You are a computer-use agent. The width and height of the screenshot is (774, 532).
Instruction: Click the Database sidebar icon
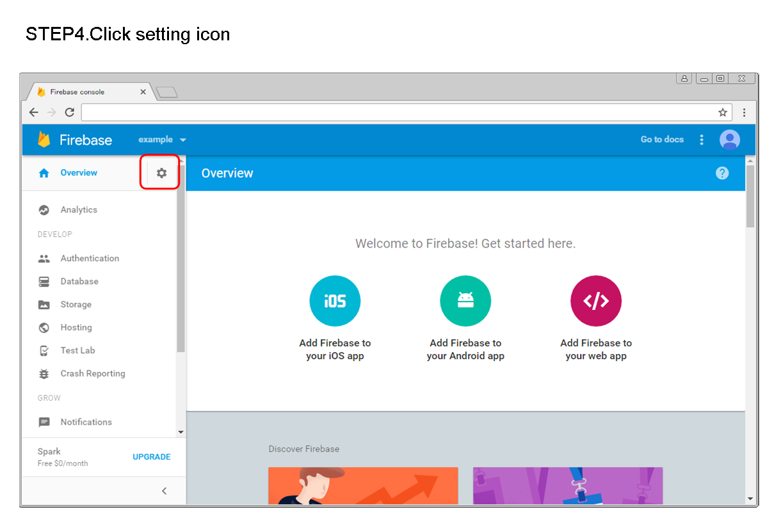pyautogui.click(x=44, y=282)
